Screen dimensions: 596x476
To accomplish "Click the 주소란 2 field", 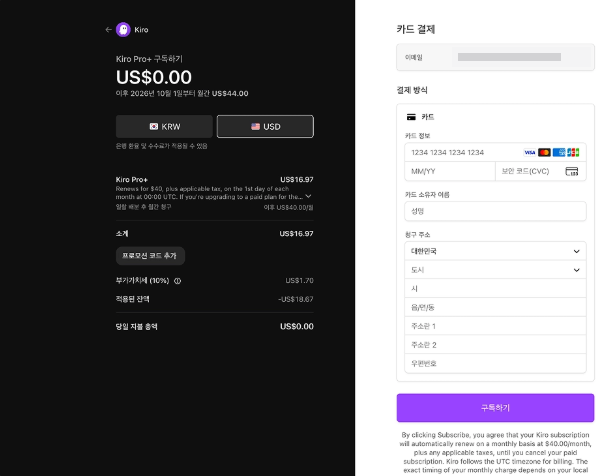I will point(495,345).
